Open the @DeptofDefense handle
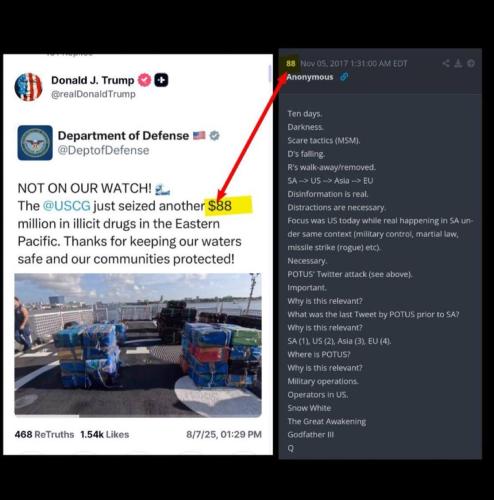 (x=104, y=150)
